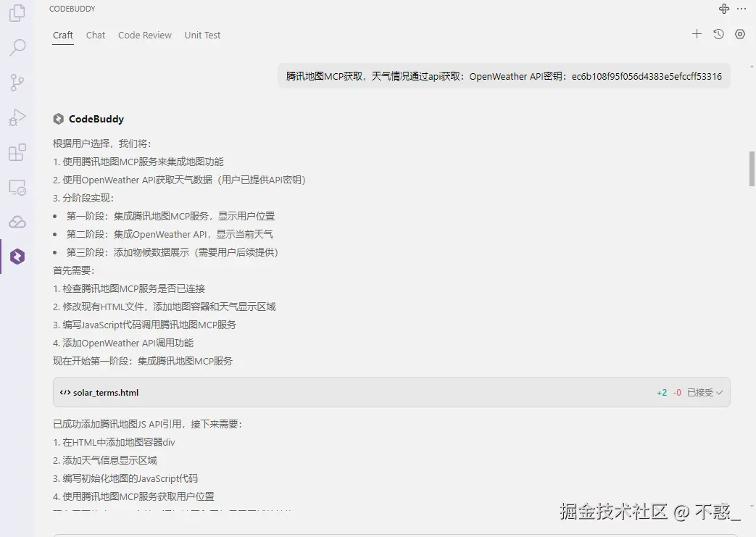
Task: Click bullet '第三阶段：添加物候数据展示'
Action: [172, 252]
